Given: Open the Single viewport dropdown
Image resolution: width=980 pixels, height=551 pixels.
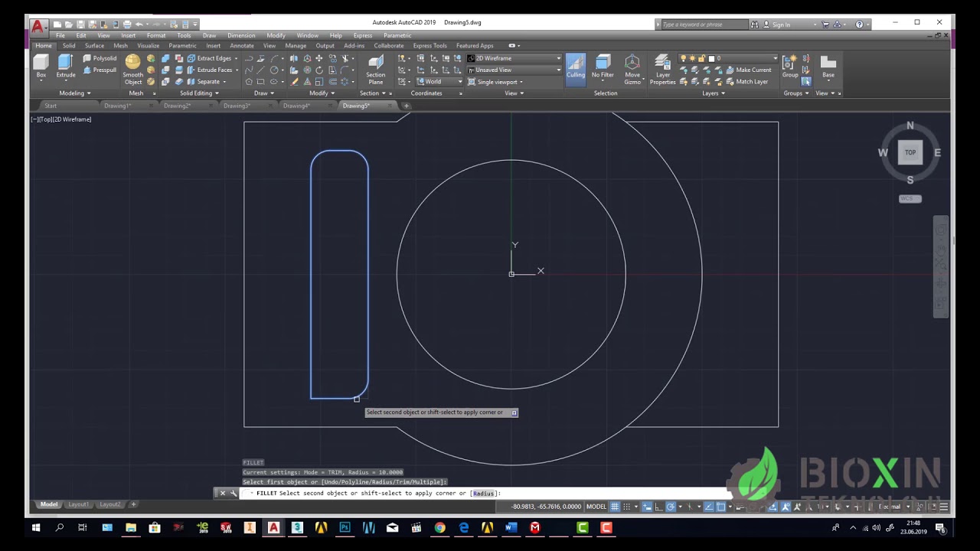Looking at the screenshot, I should [x=495, y=81].
